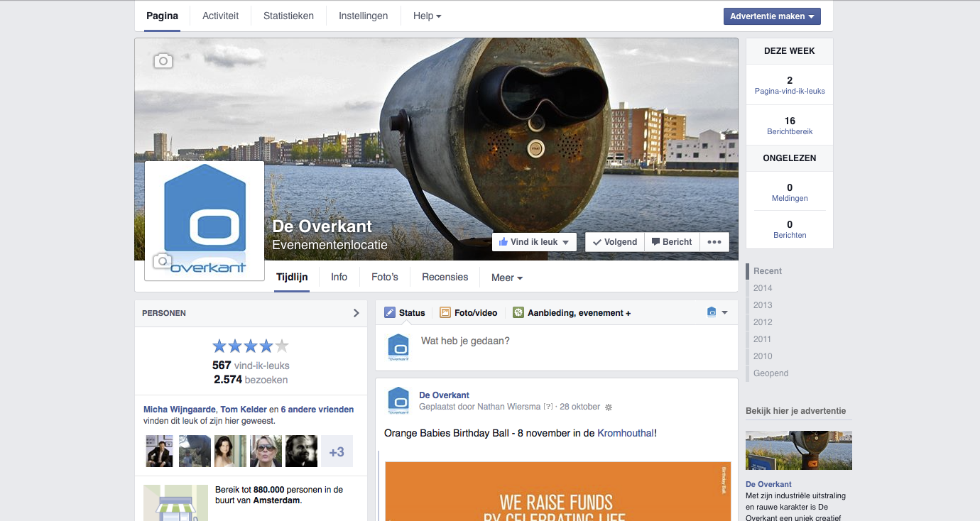The height and width of the screenshot is (521, 980).
Task: Open the three-dots more actions button
Action: tap(714, 242)
